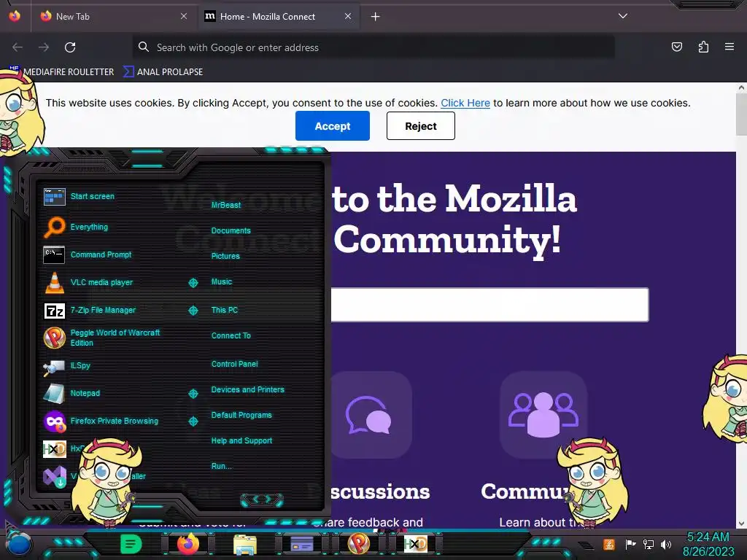Launch Peggle World of Warcraft Edition

pyautogui.click(x=101, y=338)
